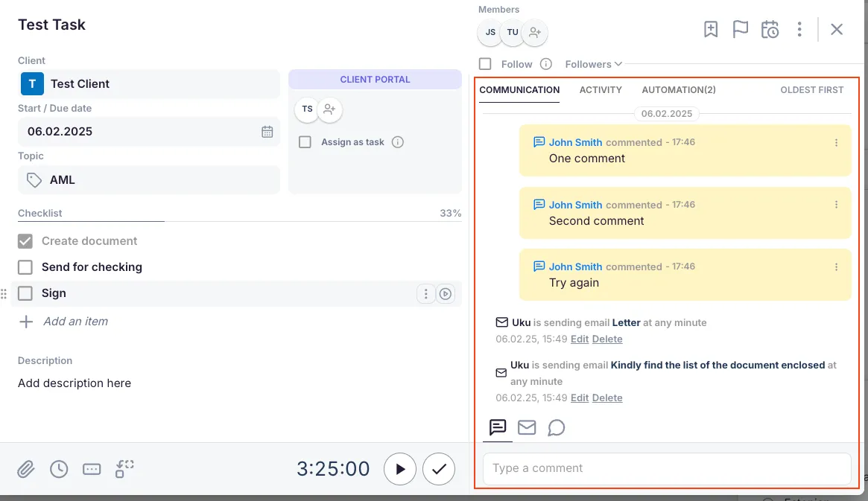Switch to the Activity tab
868x501 pixels.
(601, 90)
